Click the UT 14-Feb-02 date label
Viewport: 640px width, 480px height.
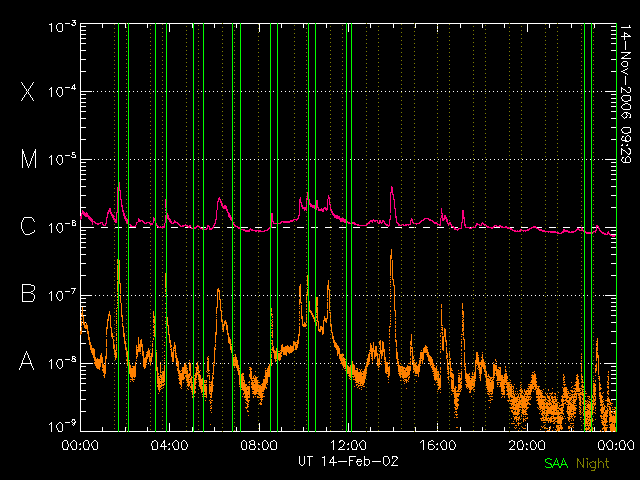tap(348, 462)
